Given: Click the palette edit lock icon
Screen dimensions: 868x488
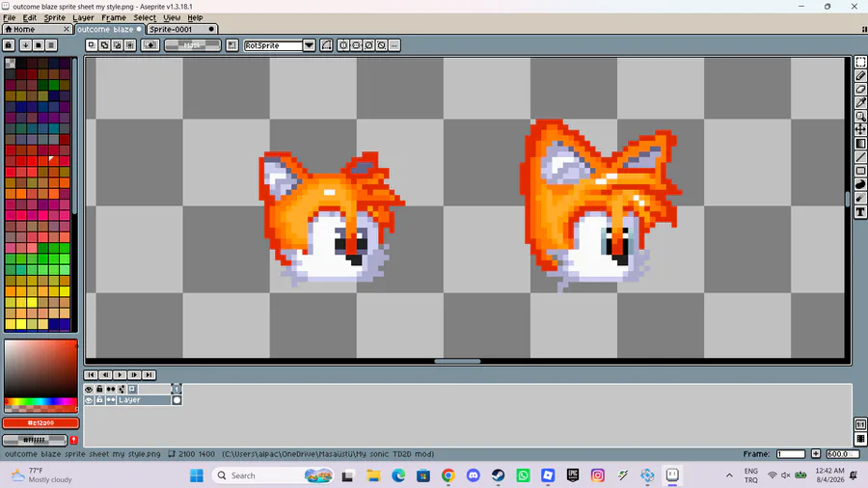Looking at the screenshot, I should [9, 45].
